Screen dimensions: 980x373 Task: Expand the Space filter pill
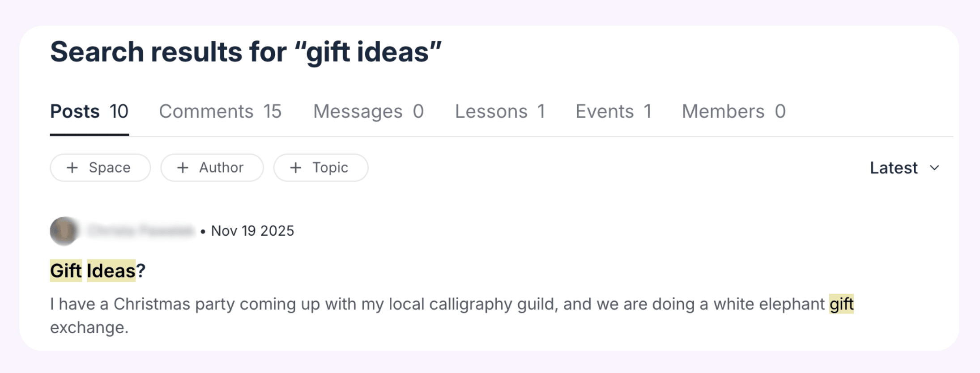pos(100,168)
